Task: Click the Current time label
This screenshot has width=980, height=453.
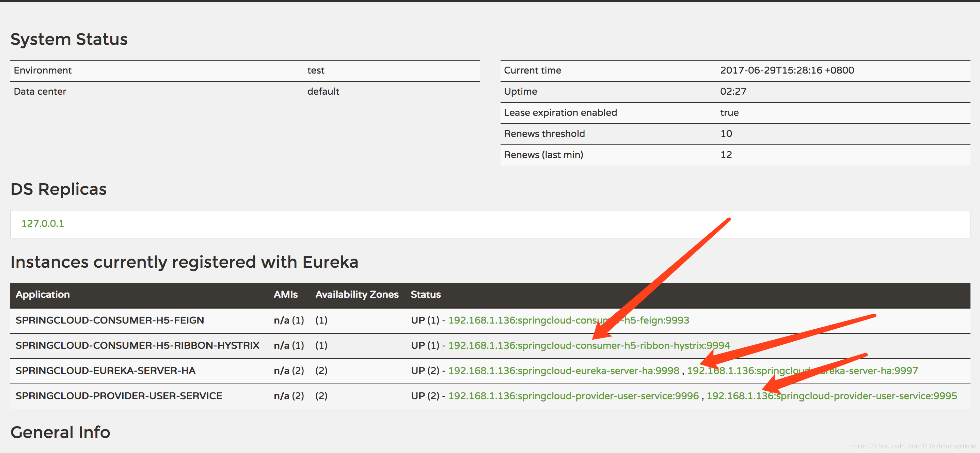Action: [533, 71]
